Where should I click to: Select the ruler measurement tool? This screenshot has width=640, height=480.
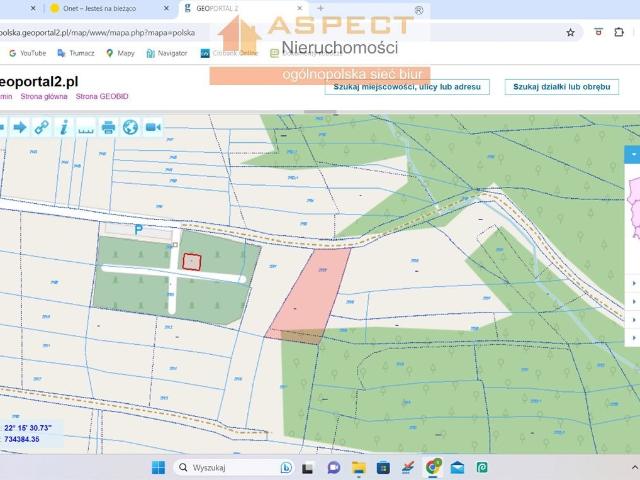(x=85, y=127)
